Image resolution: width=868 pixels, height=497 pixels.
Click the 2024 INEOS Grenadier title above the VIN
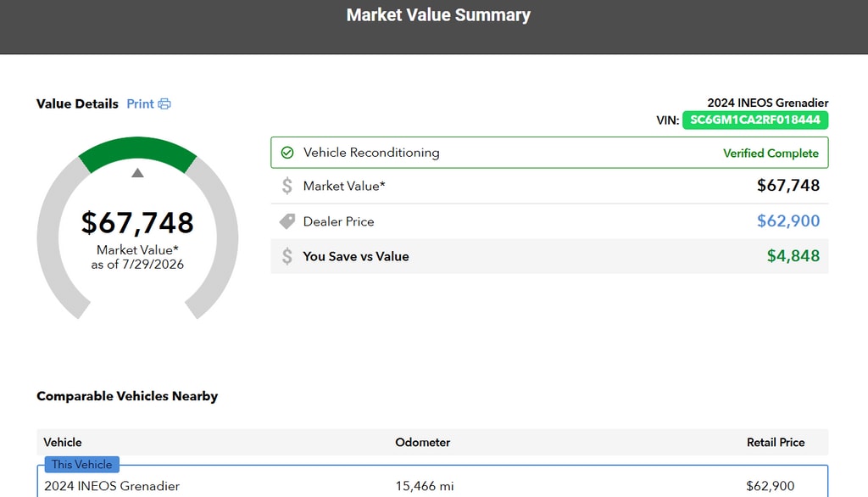click(768, 103)
